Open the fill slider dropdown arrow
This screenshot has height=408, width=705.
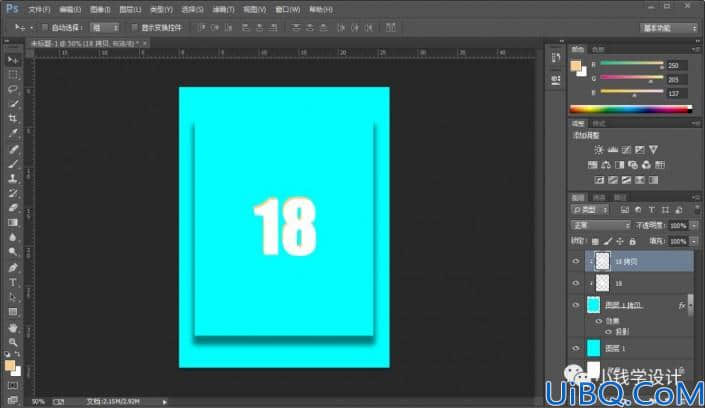point(694,242)
